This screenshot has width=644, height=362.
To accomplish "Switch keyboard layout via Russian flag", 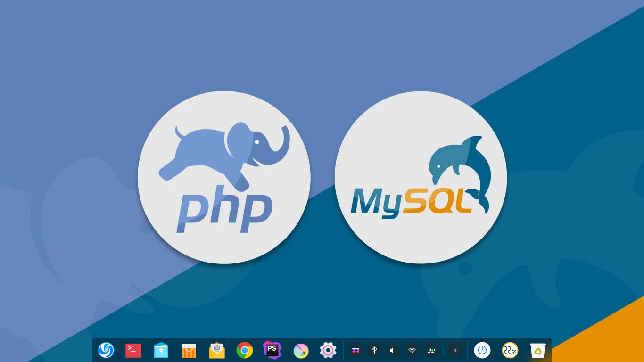I will (x=356, y=350).
